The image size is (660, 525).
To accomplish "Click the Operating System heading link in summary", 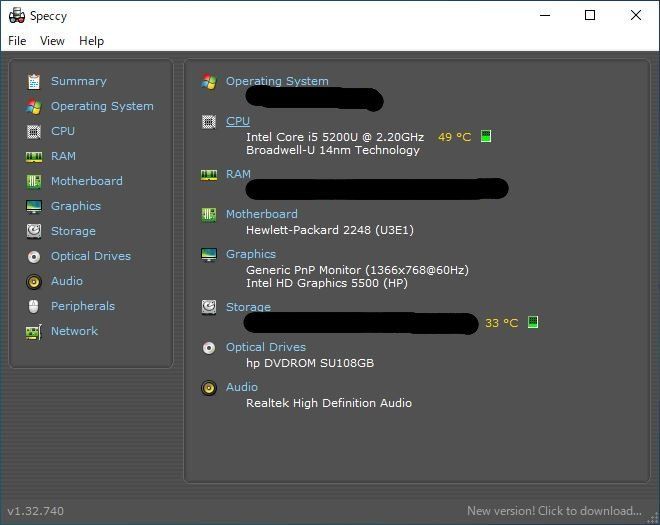I will click(277, 81).
